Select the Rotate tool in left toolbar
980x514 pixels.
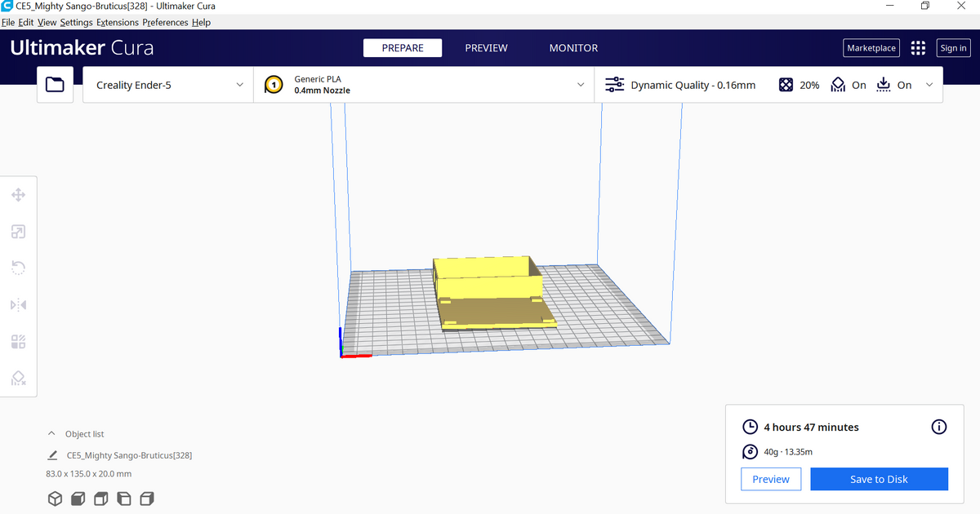[x=18, y=268]
